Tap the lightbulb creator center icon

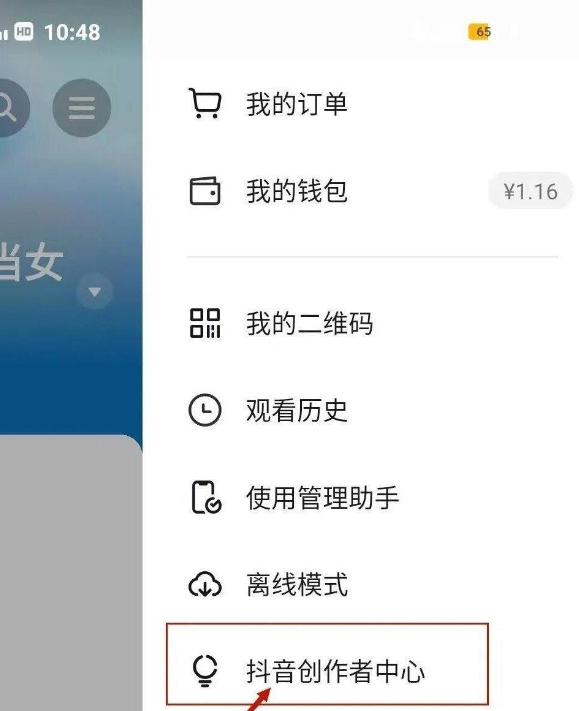point(205,671)
